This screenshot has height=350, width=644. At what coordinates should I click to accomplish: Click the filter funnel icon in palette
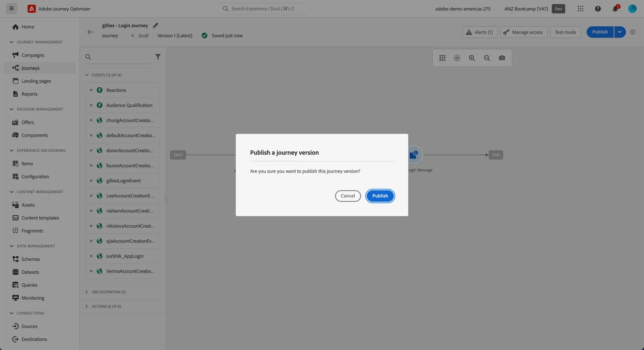click(x=158, y=57)
